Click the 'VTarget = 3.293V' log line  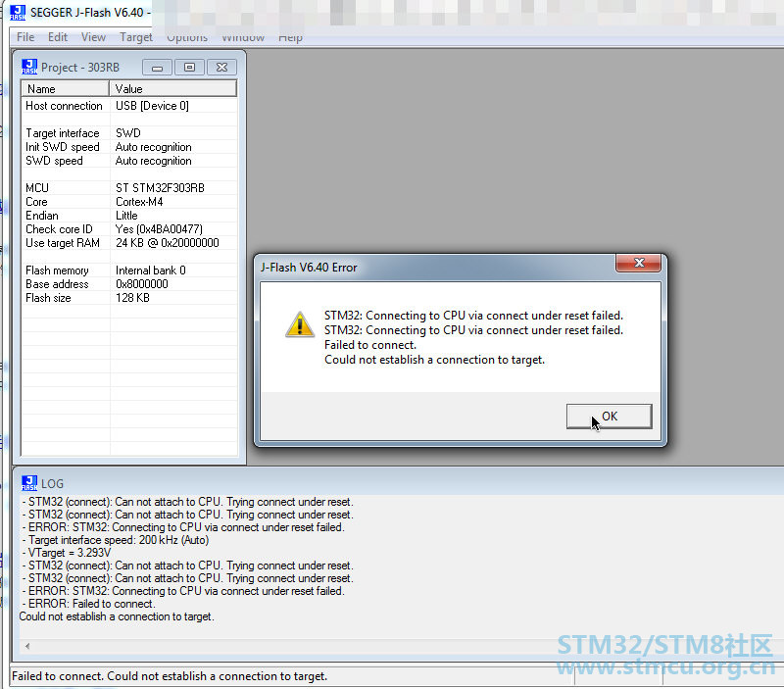pyautogui.click(x=67, y=553)
